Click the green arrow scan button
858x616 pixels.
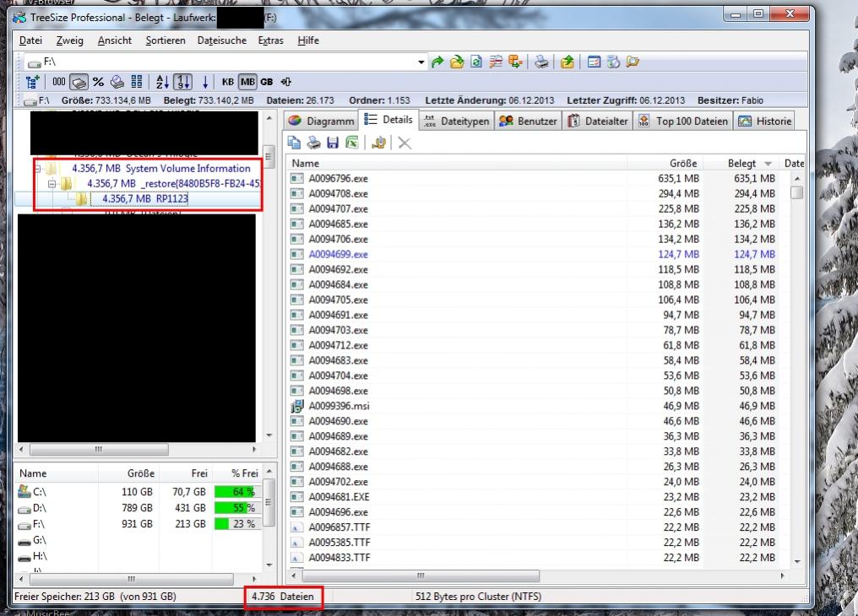437,62
